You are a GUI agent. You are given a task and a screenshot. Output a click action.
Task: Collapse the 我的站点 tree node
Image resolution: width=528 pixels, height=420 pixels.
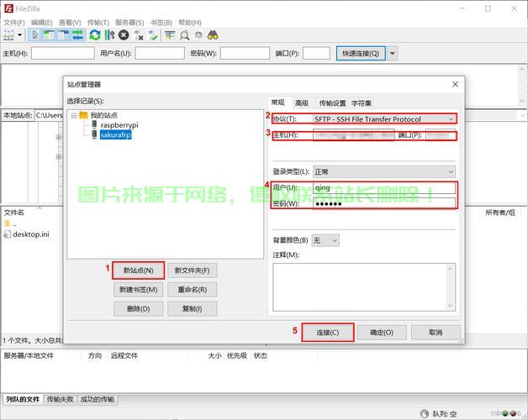73,115
